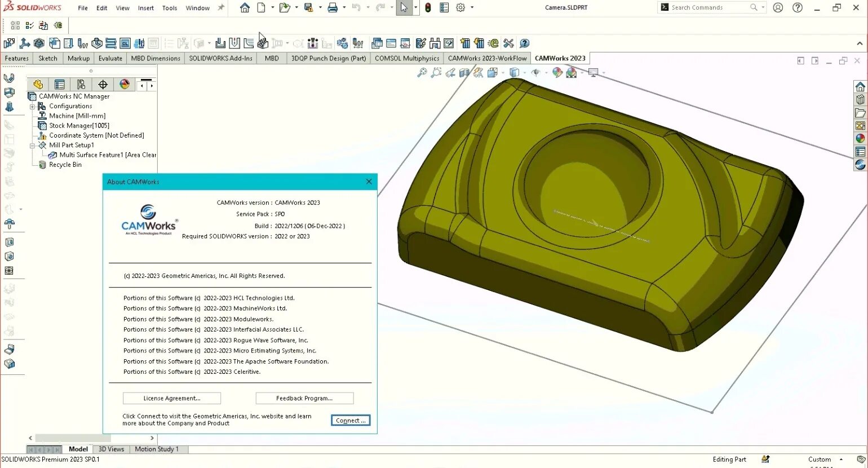Click the CAMWorks Help question bubble icon
Screen dimensions: 868x468
point(524,43)
